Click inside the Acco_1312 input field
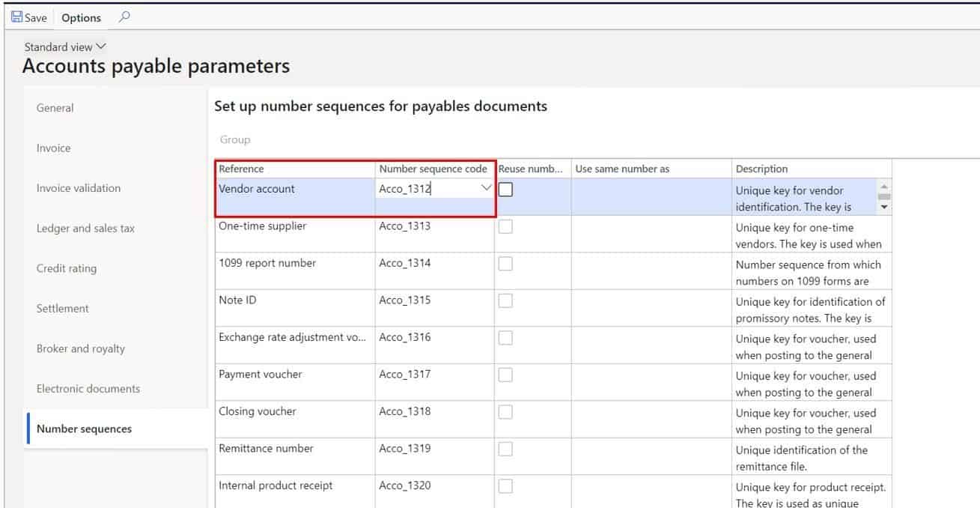980x508 pixels. tap(423, 190)
